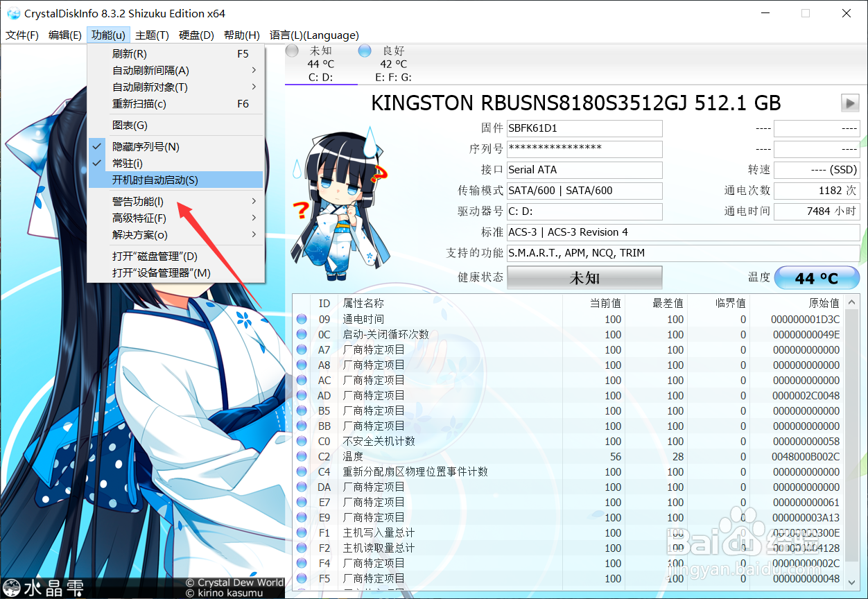Click the next disk arrow button

850,103
